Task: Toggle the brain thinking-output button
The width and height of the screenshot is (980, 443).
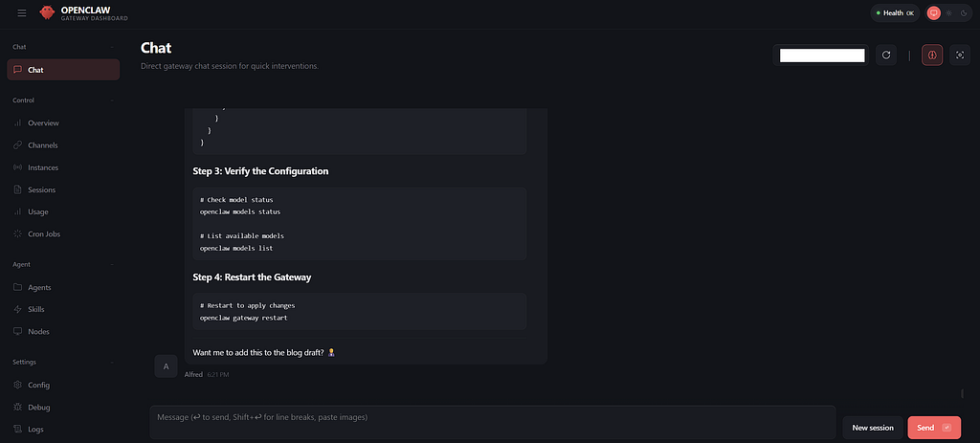Action: point(932,55)
